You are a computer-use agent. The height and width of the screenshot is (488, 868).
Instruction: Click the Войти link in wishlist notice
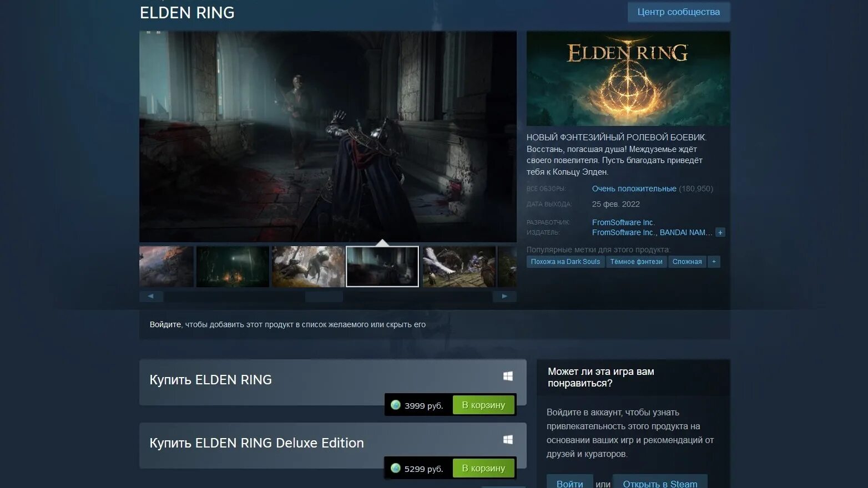165,324
